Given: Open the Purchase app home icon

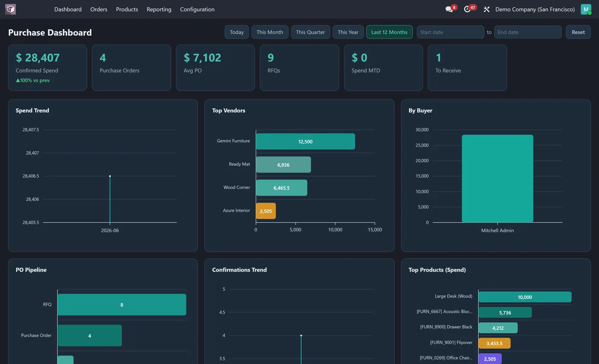Looking at the screenshot, I should (x=10, y=9).
